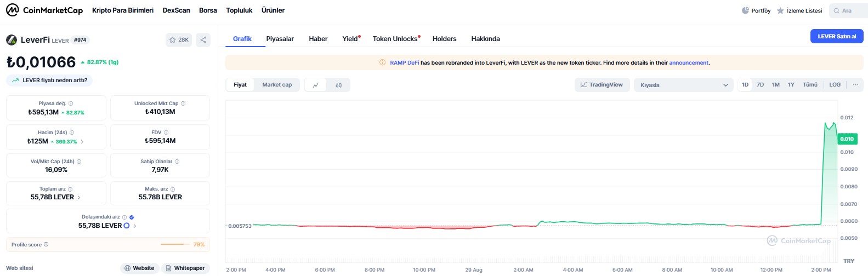Click the info icon beside Piyasa değ.
Image resolution: width=868 pixels, height=276 pixels.
coord(71,104)
